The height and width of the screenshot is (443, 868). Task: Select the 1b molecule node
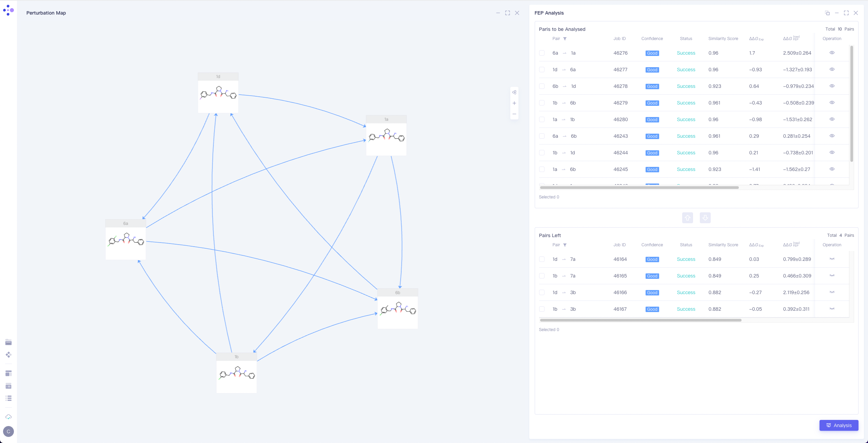(x=236, y=373)
